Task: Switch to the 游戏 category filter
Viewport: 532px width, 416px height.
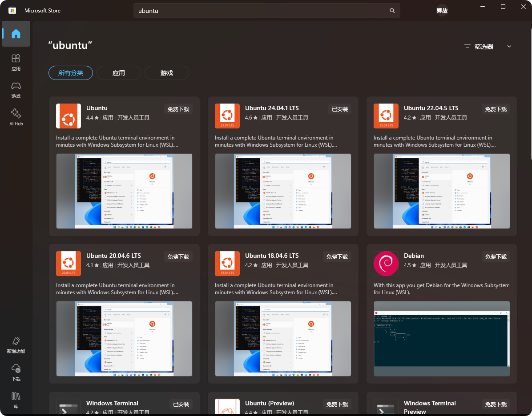Action: [166, 72]
